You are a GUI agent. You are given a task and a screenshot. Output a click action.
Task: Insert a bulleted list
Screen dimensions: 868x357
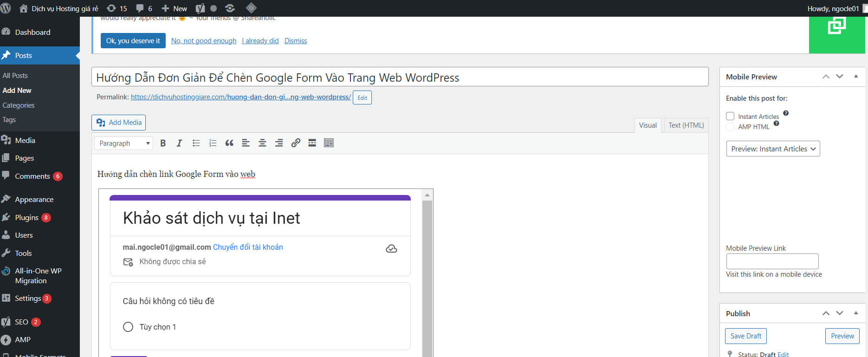tap(196, 143)
